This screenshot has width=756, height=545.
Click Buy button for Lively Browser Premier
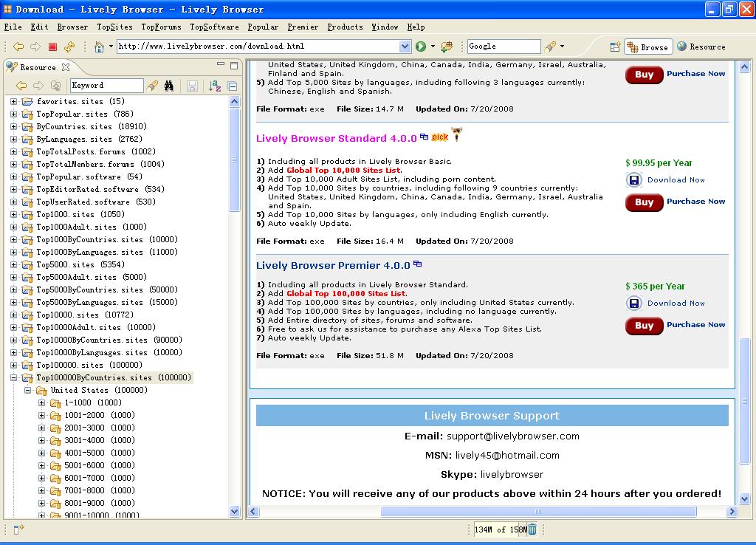coord(644,326)
